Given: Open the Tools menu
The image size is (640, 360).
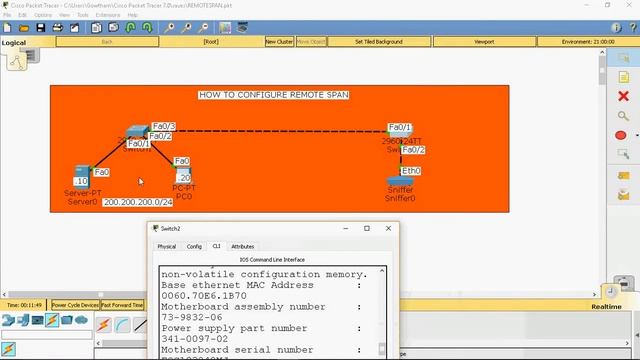Looking at the screenshot, I should pyautogui.click(x=82, y=15).
